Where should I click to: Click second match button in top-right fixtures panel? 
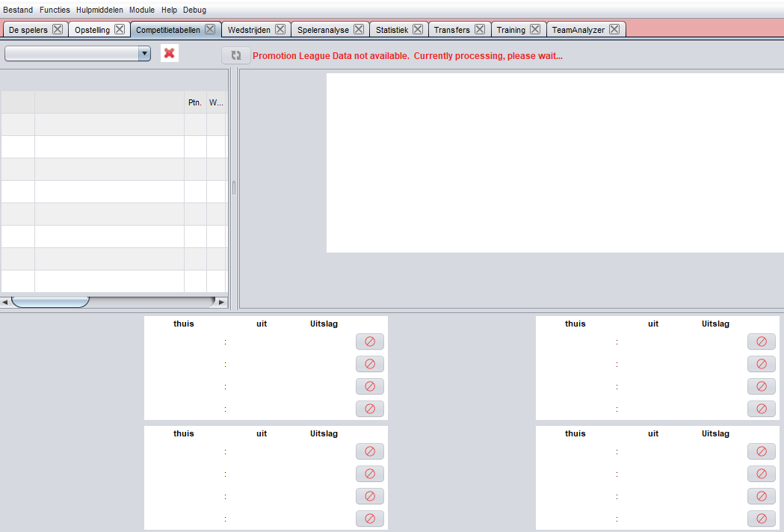click(x=762, y=364)
